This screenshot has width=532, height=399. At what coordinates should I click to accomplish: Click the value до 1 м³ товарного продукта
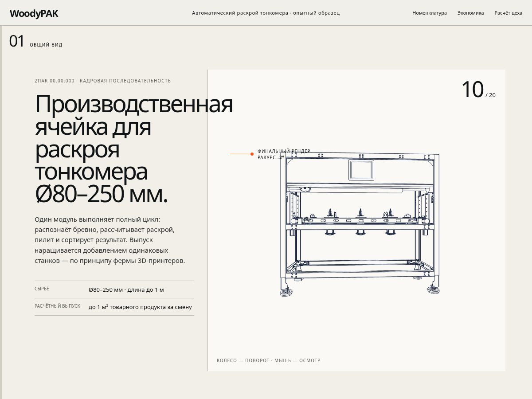coord(140,307)
